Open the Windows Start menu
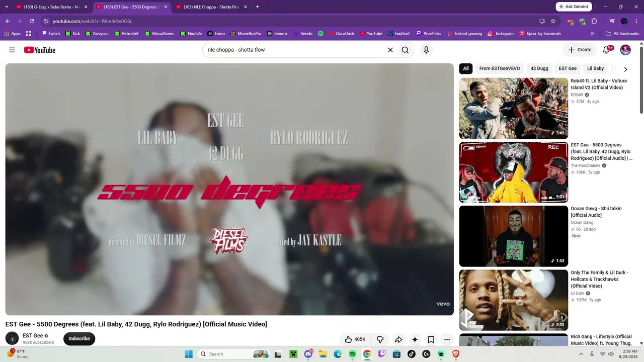 (x=189, y=354)
